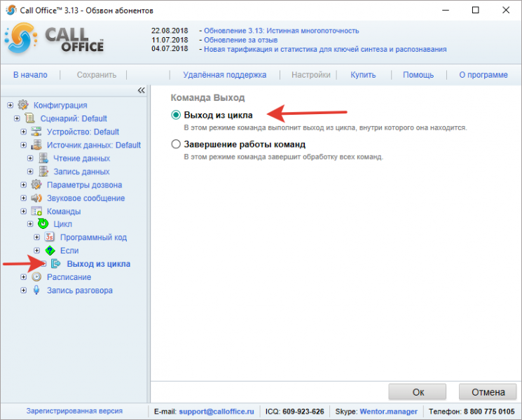
Task: Click the Запись данных icon
Action: click(43, 171)
